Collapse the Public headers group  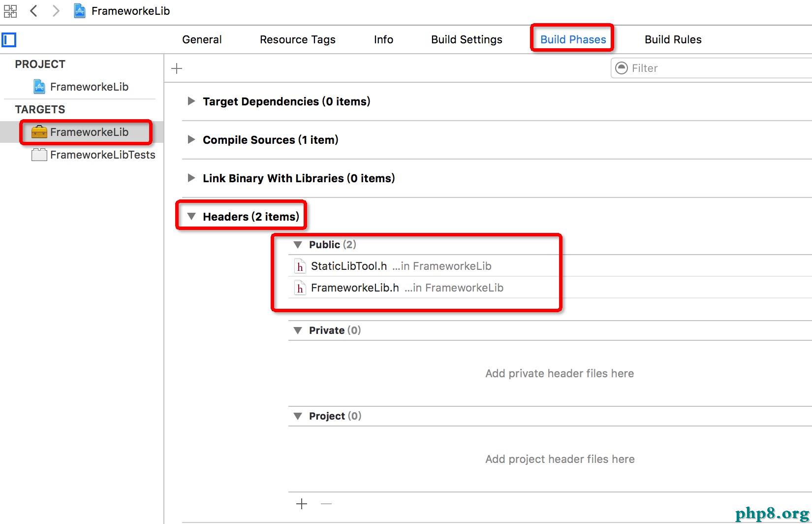[298, 245]
